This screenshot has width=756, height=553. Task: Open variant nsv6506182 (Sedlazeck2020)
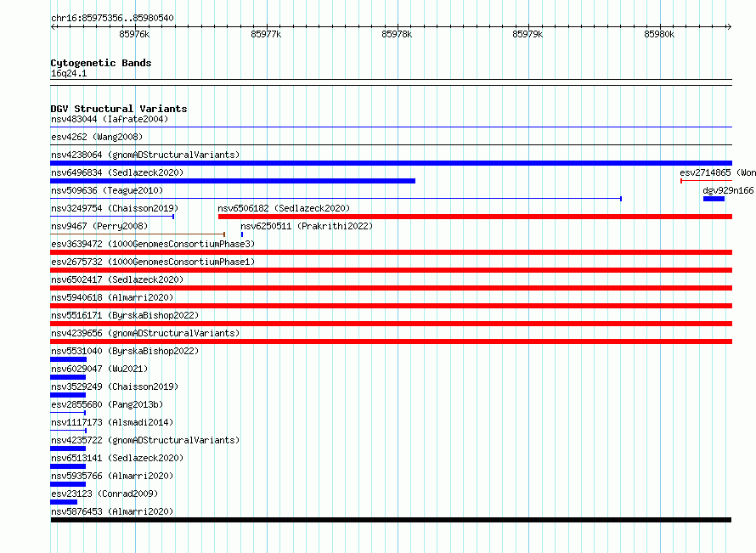(284, 208)
